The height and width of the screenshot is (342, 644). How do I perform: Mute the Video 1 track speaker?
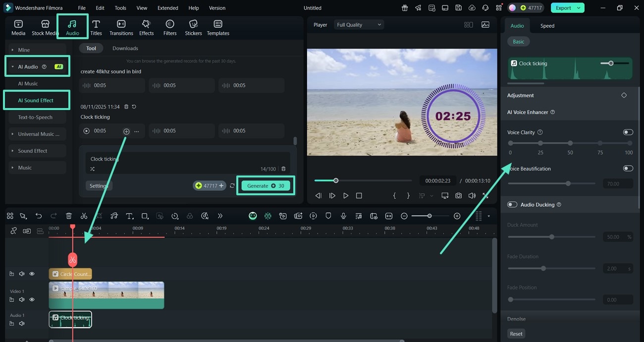(x=22, y=299)
